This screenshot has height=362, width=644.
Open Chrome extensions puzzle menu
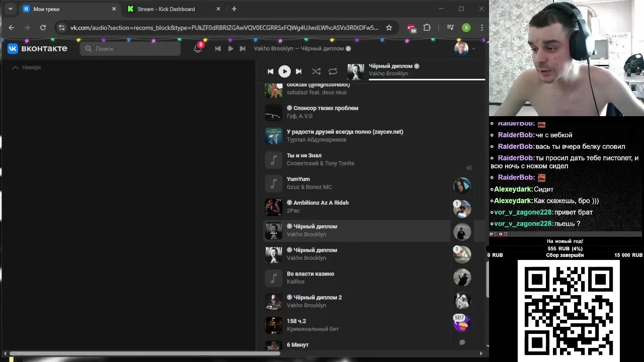point(427,28)
